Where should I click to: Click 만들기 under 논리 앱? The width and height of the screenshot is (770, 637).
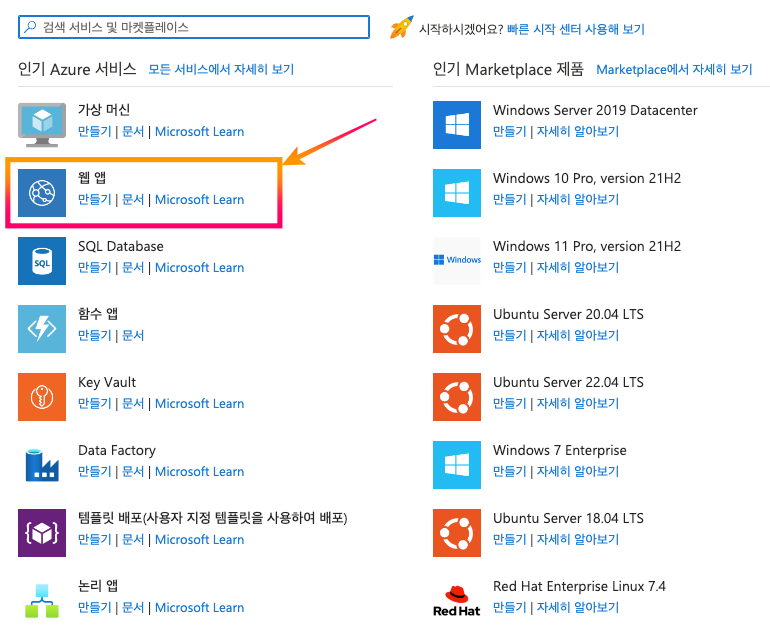(95, 608)
